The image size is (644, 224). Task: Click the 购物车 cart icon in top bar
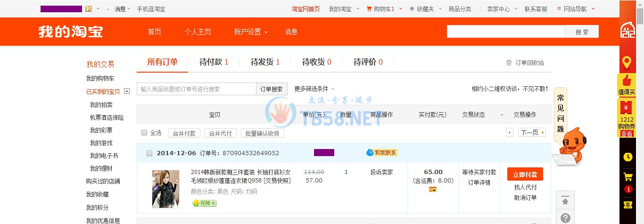click(x=369, y=8)
